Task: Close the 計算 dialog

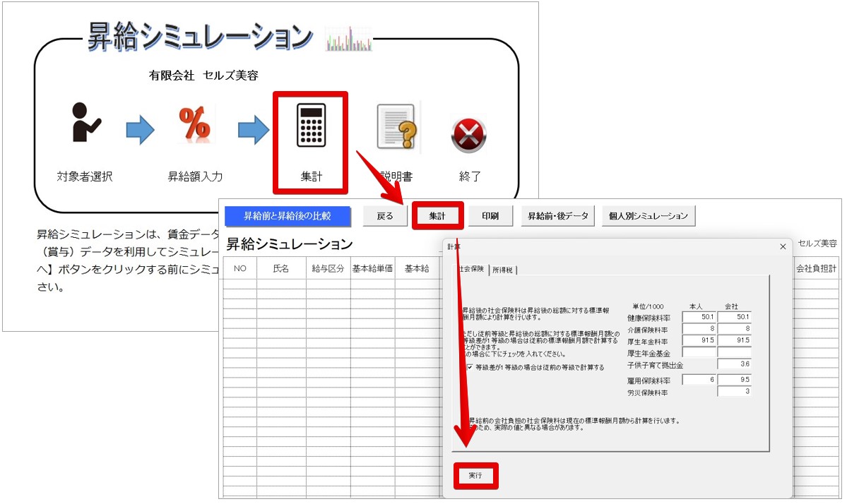Action: [783, 246]
